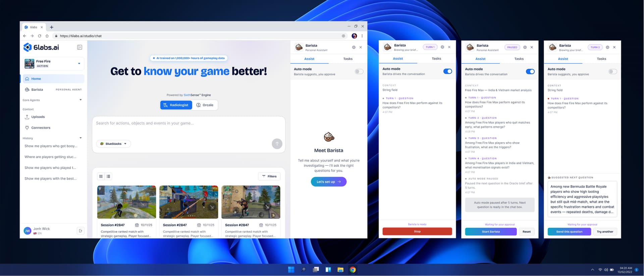Switch to Tasks tab in the TURN 1 window
Image resolution: width=644 pixels, height=276 pixels.
436,59
